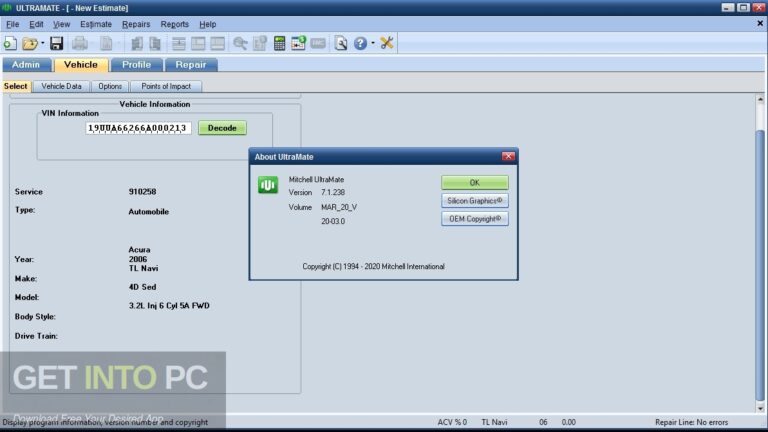Image resolution: width=768 pixels, height=432 pixels.
Task: Click the OEM Copyright button
Action: (x=475, y=219)
